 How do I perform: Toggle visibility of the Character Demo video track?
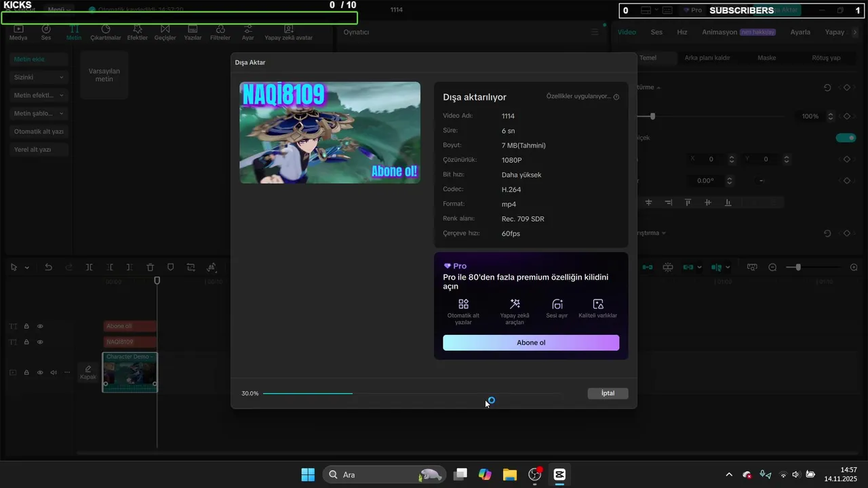[40, 372]
